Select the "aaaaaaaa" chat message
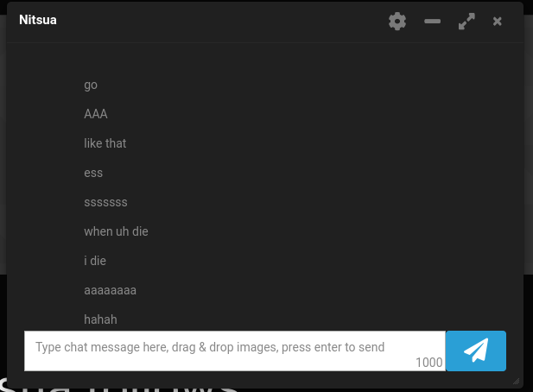The height and width of the screenshot is (392, 533). pos(110,290)
